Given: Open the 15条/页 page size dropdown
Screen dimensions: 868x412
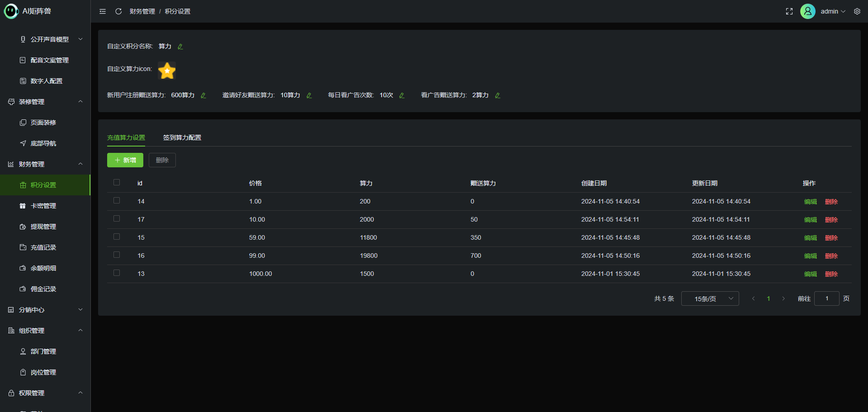Looking at the screenshot, I should (x=710, y=298).
